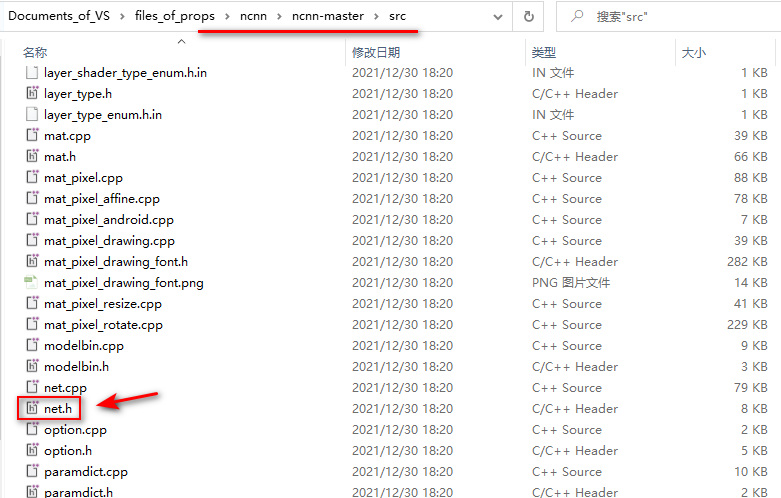
Task: Click the mat_pixel_affine.cpp file icon
Action: click(x=32, y=198)
